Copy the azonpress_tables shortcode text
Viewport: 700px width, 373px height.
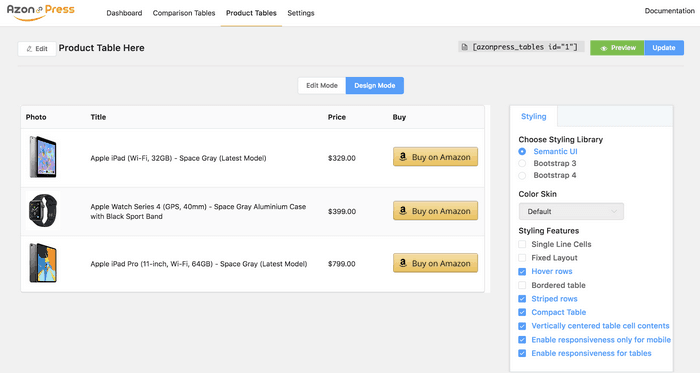pos(525,47)
